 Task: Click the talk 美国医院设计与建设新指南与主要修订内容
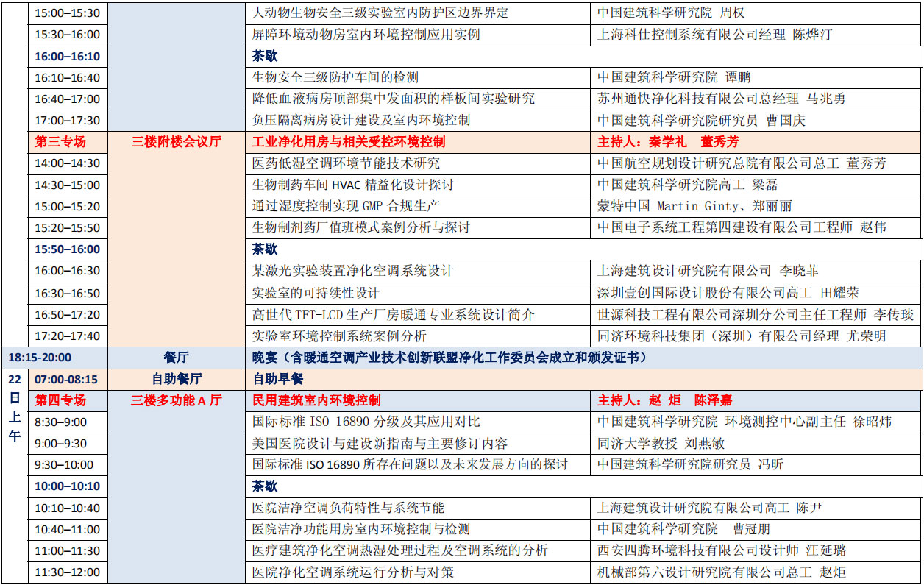380,444
